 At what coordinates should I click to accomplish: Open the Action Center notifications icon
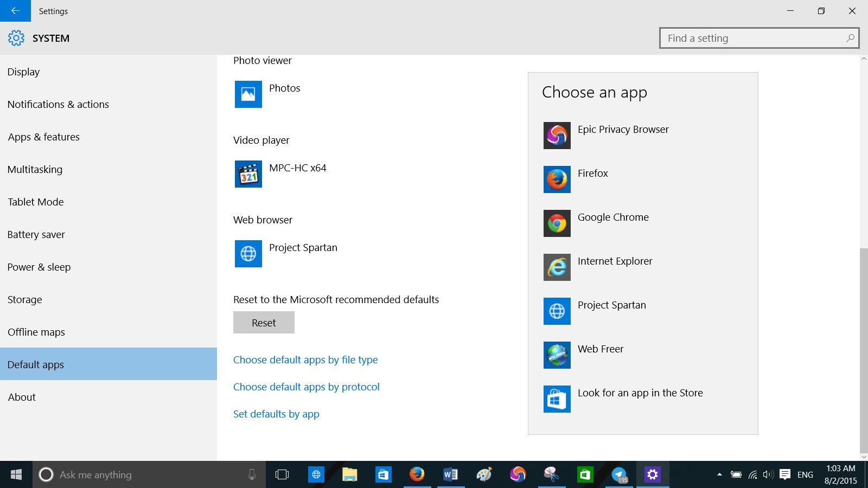784,474
